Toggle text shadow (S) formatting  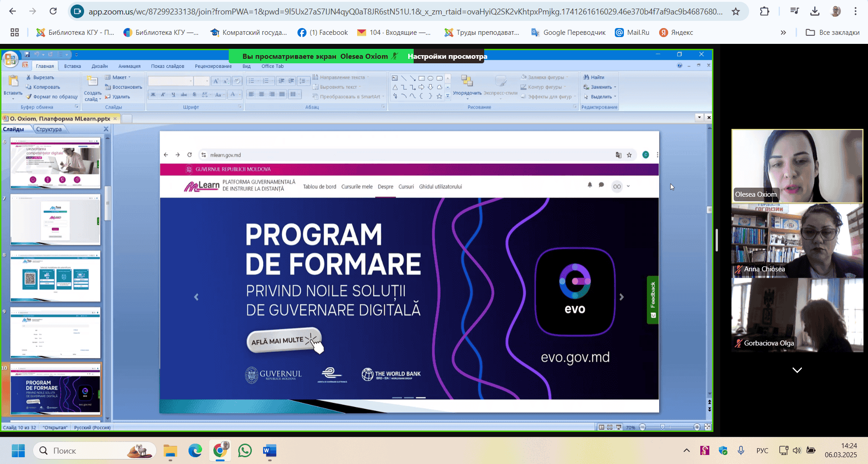click(x=194, y=95)
